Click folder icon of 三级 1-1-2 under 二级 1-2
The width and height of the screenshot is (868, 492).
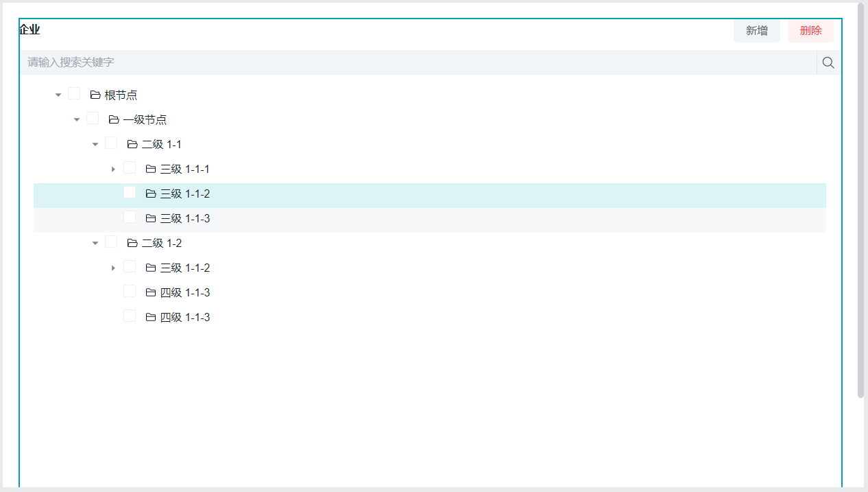pos(151,268)
